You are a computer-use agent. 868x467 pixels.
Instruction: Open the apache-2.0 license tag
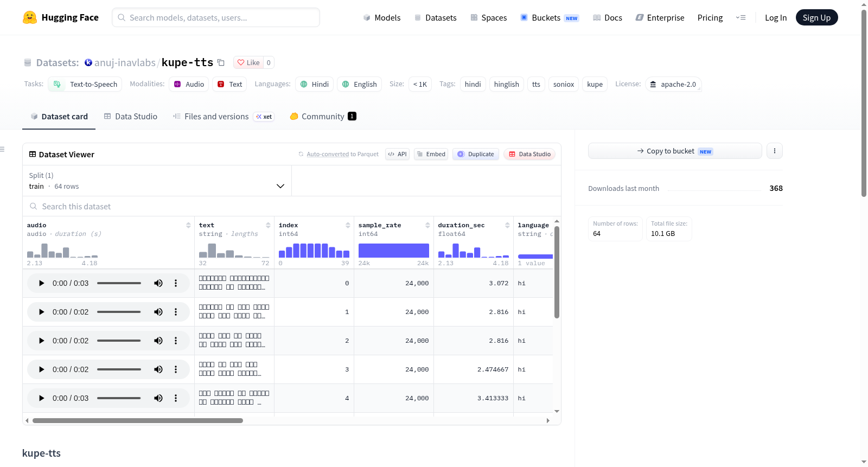click(673, 84)
